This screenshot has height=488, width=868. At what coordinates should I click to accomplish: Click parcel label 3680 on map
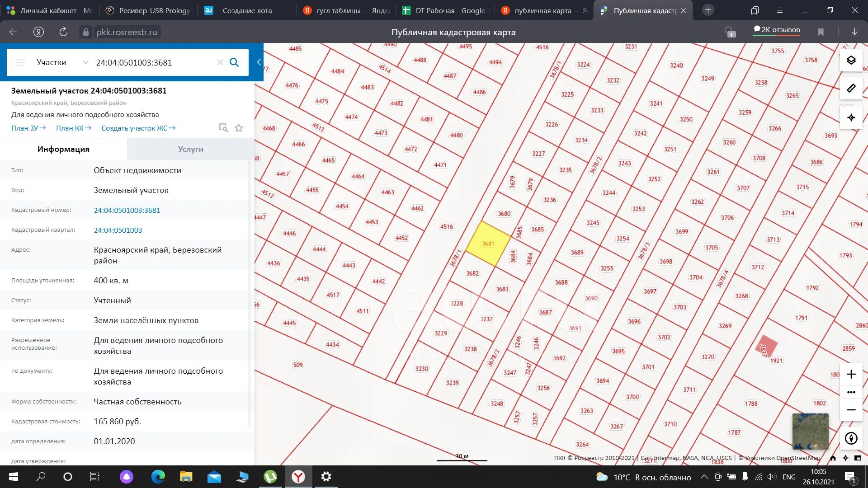tap(504, 214)
